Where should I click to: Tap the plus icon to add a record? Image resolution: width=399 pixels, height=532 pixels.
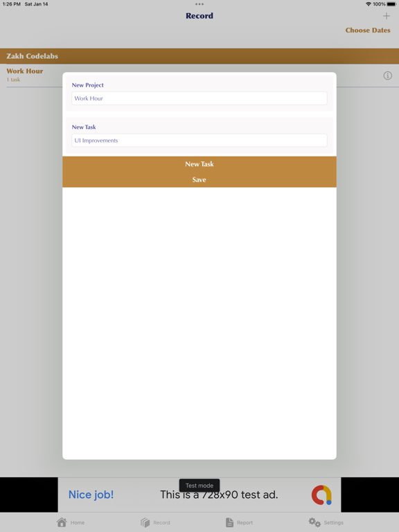(386, 16)
